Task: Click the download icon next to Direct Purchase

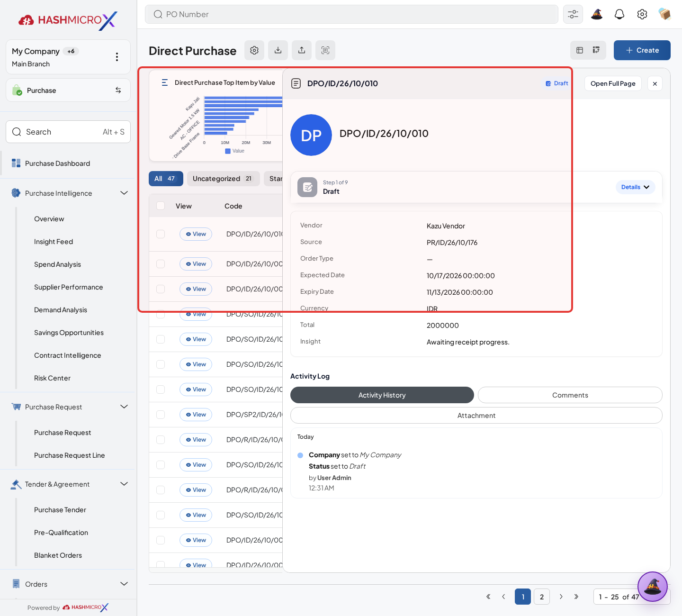Action: [x=278, y=50]
